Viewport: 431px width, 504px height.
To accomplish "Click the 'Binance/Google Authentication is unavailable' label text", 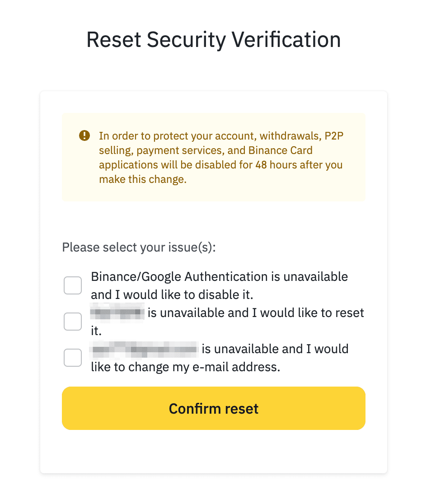I will coord(219,276).
